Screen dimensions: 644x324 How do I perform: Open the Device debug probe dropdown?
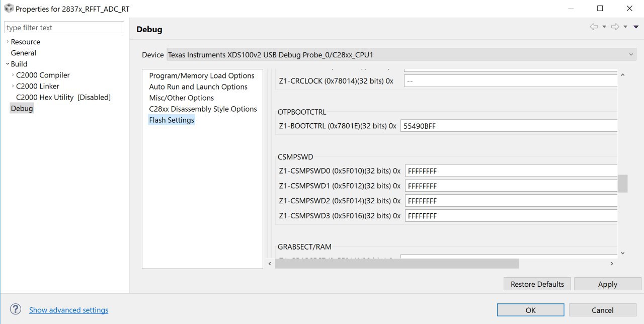[631, 54]
